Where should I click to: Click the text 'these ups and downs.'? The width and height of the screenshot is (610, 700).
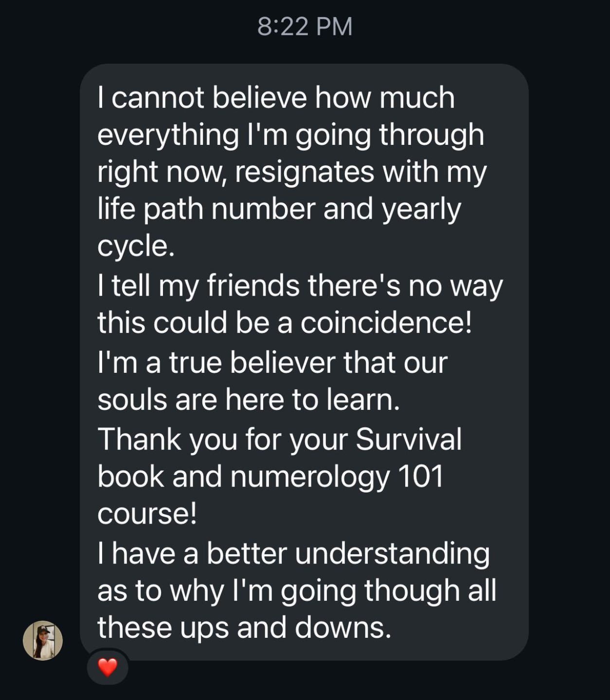[x=244, y=628]
